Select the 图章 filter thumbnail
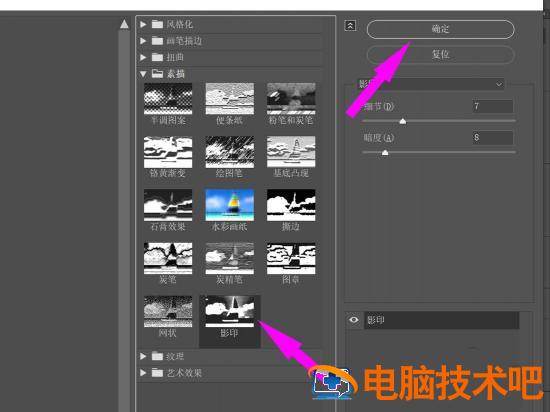This screenshot has height=412, width=550. [x=291, y=258]
